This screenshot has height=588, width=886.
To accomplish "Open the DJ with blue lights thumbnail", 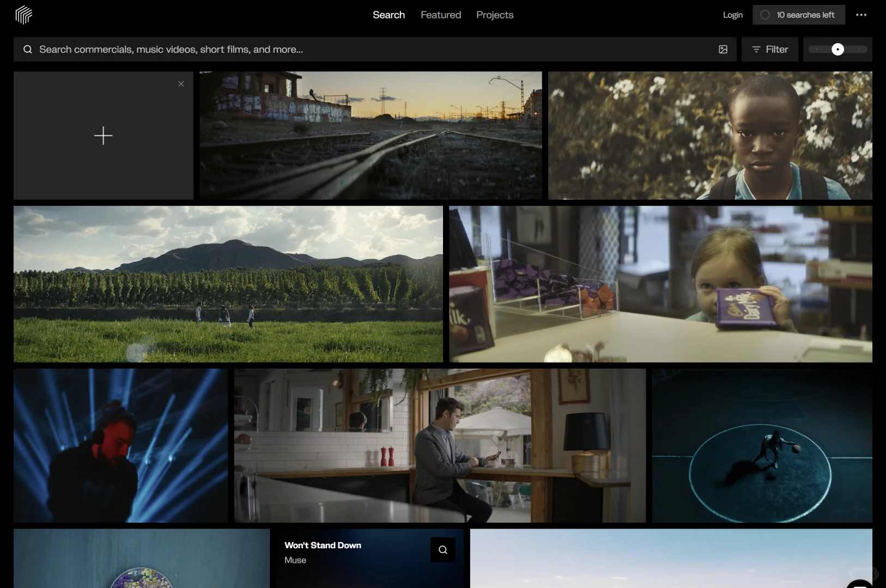I will (x=120, y=446).
